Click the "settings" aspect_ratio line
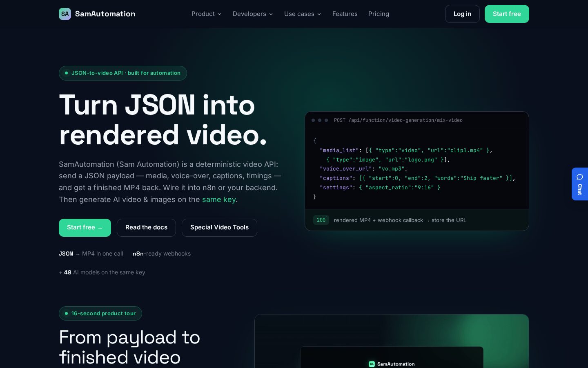Screen dimensions: 588x368 pyautogui.click(x=380, y=188)
